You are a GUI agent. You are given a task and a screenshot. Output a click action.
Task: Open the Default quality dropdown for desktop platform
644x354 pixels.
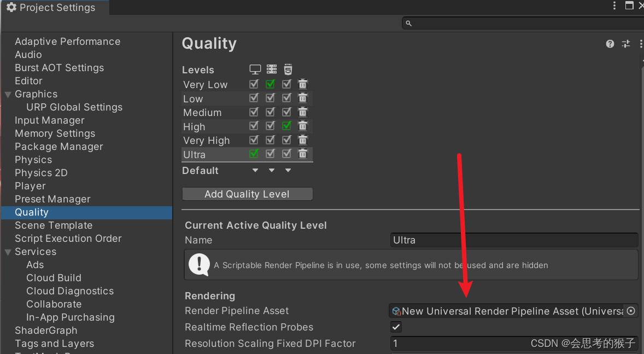(x=255, y=170)
